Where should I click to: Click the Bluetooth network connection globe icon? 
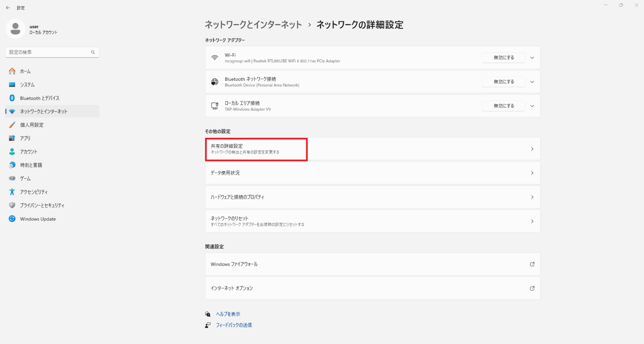pyautogui.click(x=215, y=82)
